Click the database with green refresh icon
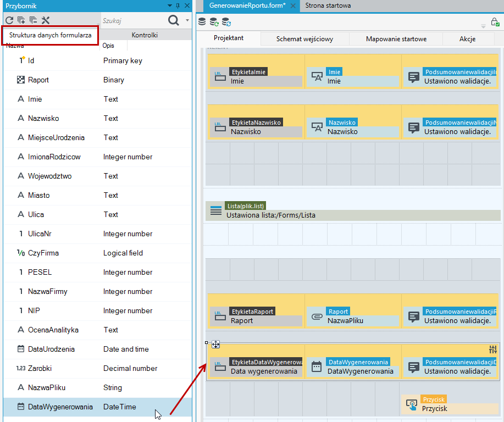This screenshot has width=504, height=422. (x=214, y=22)
